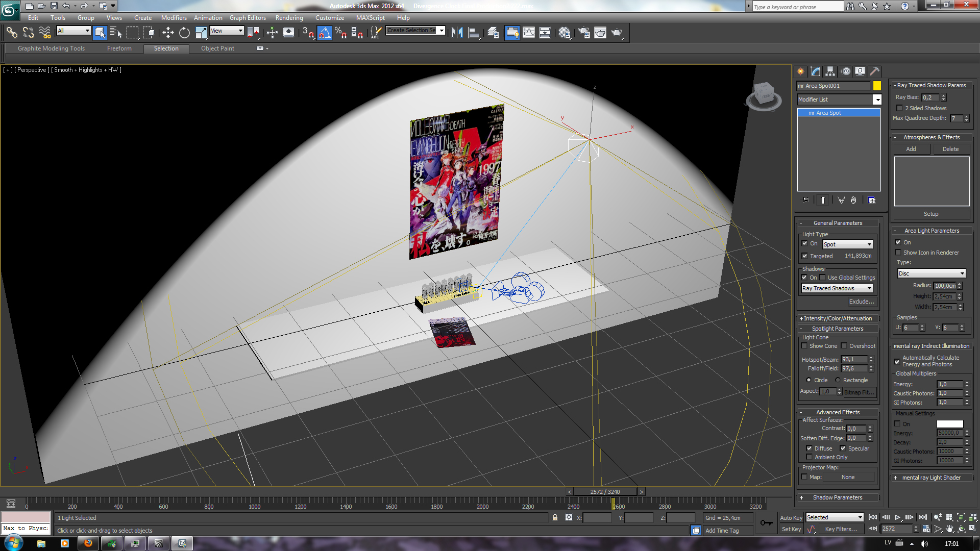Open the Rendering menu
The image size is (980, 551).
(x=289, y=18)
